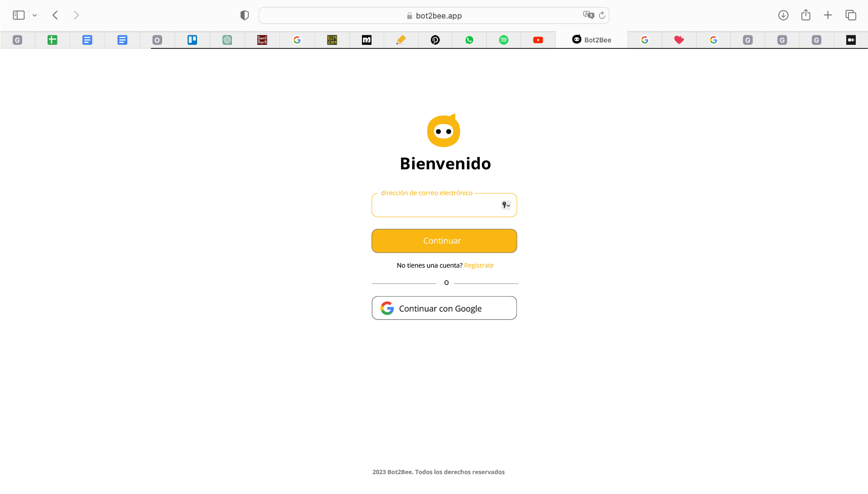Click the Bot2Bee robot logo on the page
The image size is (868, 494).
(x=443, y=131)
